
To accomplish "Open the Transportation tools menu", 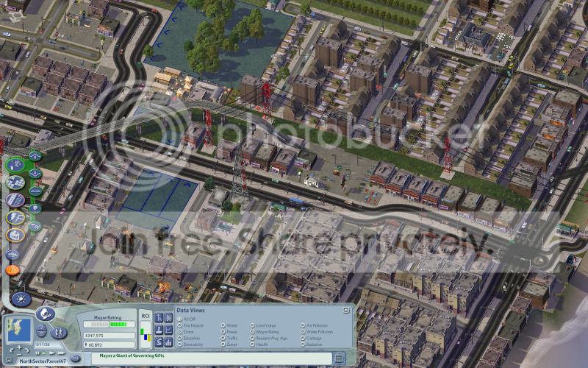I will coord(15,200).
